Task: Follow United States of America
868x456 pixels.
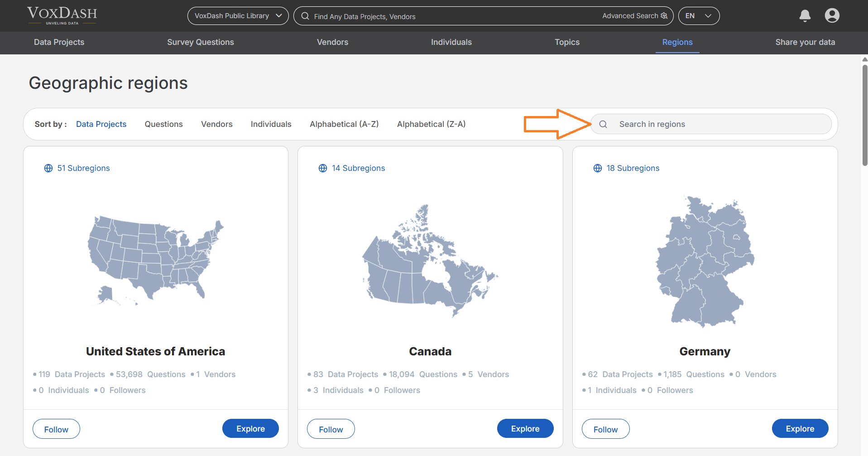Action: (56, 429)
